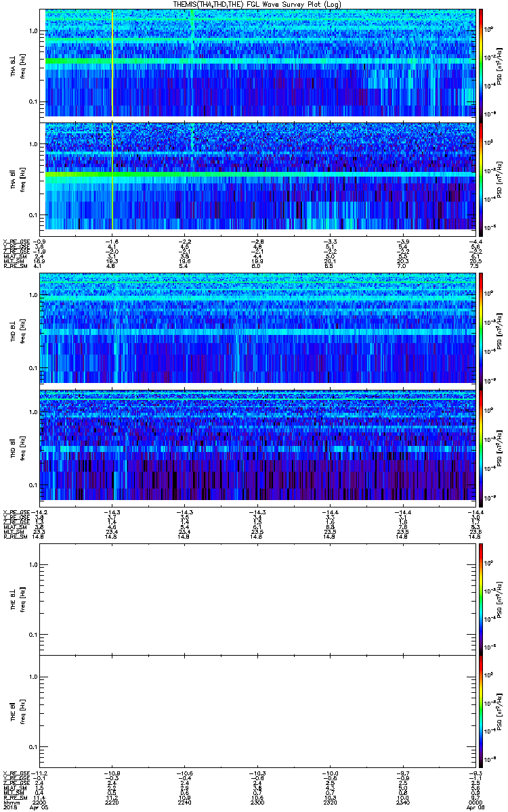Click the PSD [nT²/Hz] label beside THE B-parallel
The width and height of the screenshot is (508, 812).
coord(500,712)
